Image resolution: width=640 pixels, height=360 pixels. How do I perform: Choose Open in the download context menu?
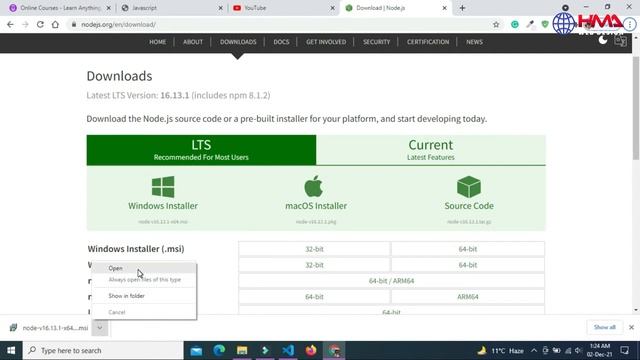(x=144, y=268)
